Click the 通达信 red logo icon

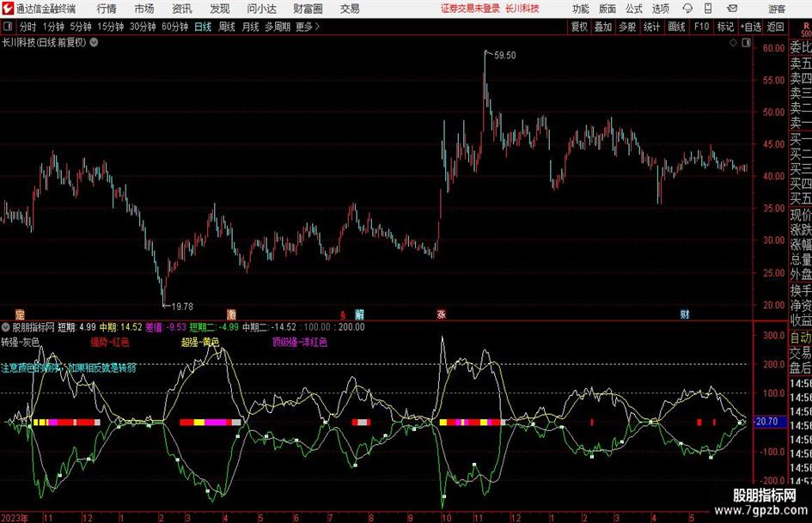point(7,9)
